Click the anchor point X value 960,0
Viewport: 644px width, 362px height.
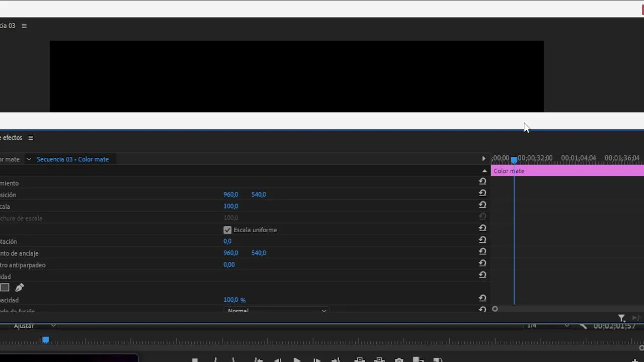pos(231,253)
